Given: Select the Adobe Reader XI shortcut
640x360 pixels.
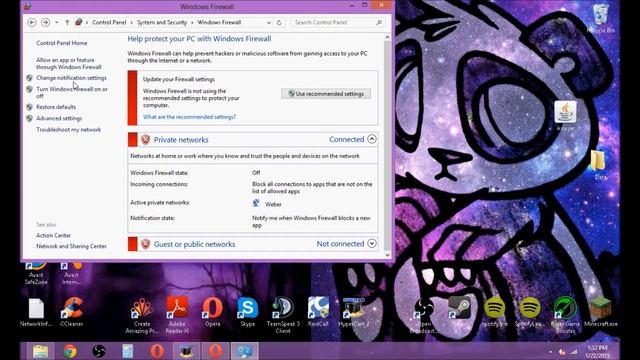Looking at the screenshot, I should click(x=177, y=315).
